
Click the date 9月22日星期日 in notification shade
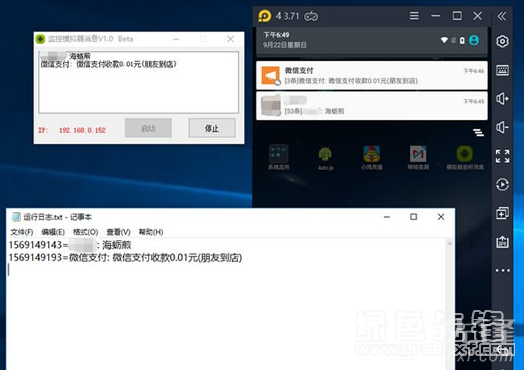click(x=284, y=45)
